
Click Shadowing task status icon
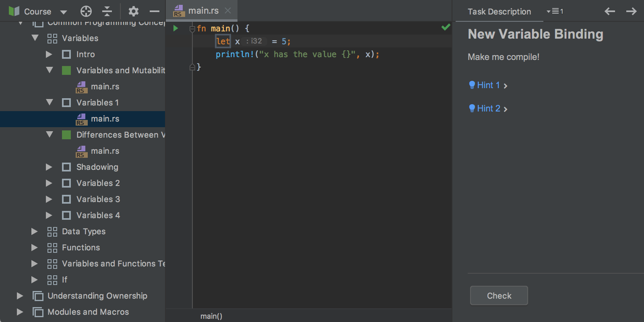click(x=66, y=167)
